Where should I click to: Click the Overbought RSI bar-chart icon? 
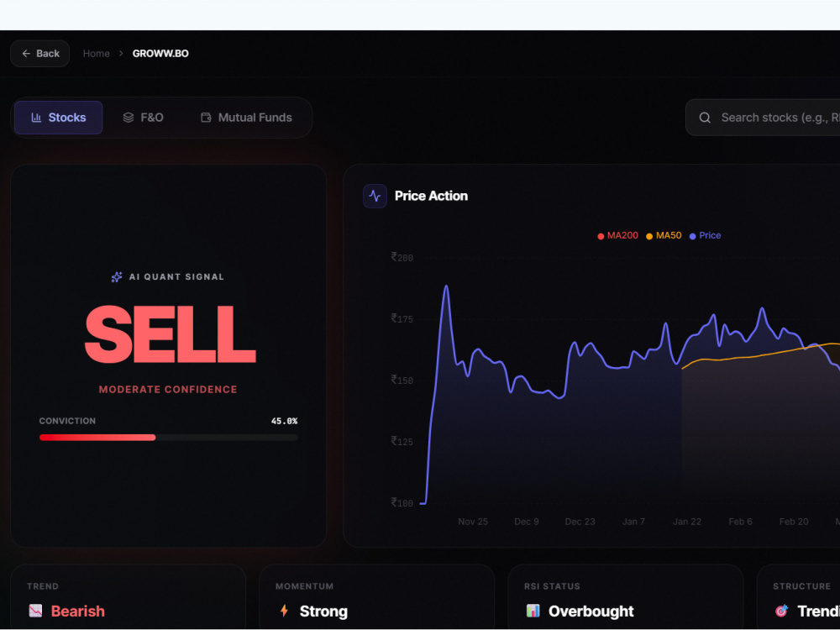tap(533, 611)
